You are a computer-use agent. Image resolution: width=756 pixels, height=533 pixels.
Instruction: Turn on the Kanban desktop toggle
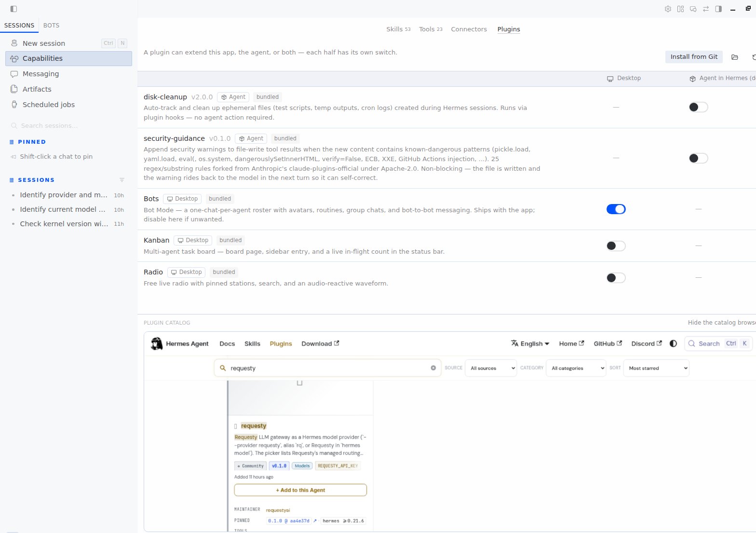[x=616, y=246]
